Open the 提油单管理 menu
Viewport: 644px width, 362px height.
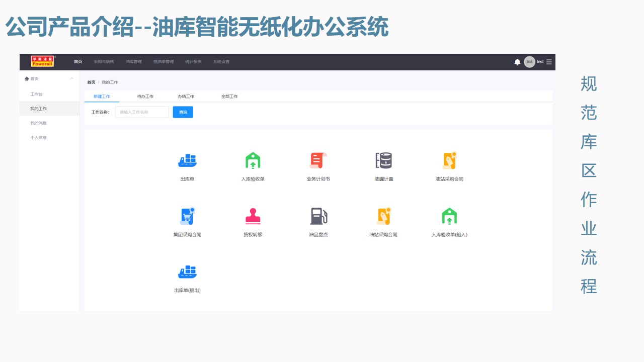(x=164, y=62)
